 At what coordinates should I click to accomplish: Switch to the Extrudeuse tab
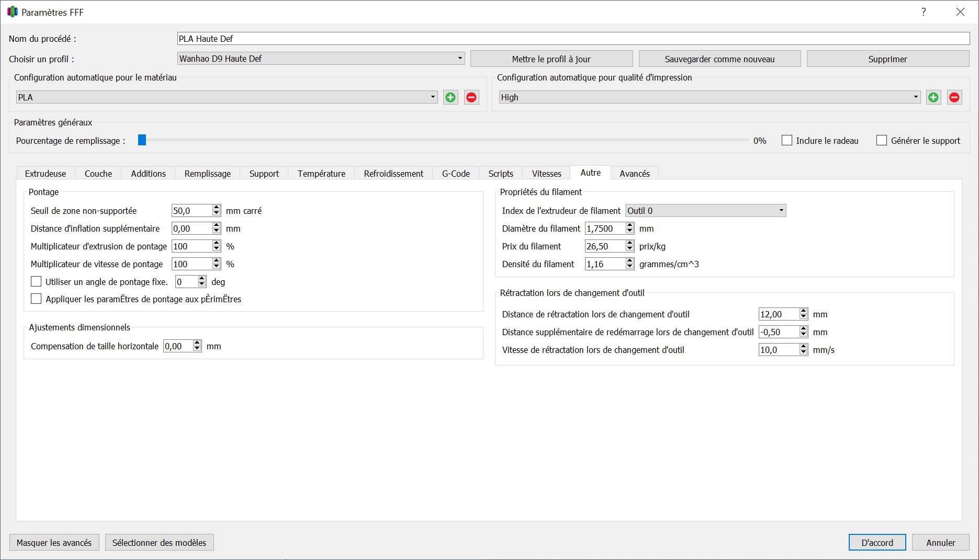(x=46, y=174)
